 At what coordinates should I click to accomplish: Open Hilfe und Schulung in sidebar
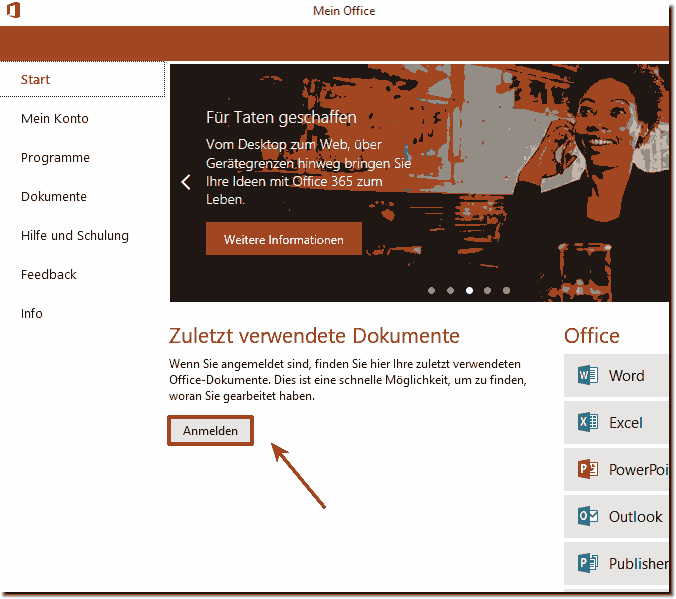tap(75, 235)
